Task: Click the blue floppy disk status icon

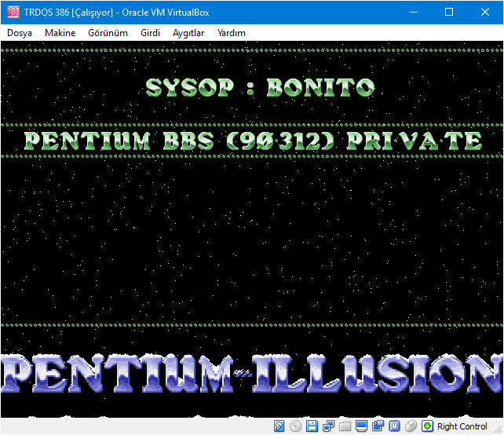Action: (312, 426)
